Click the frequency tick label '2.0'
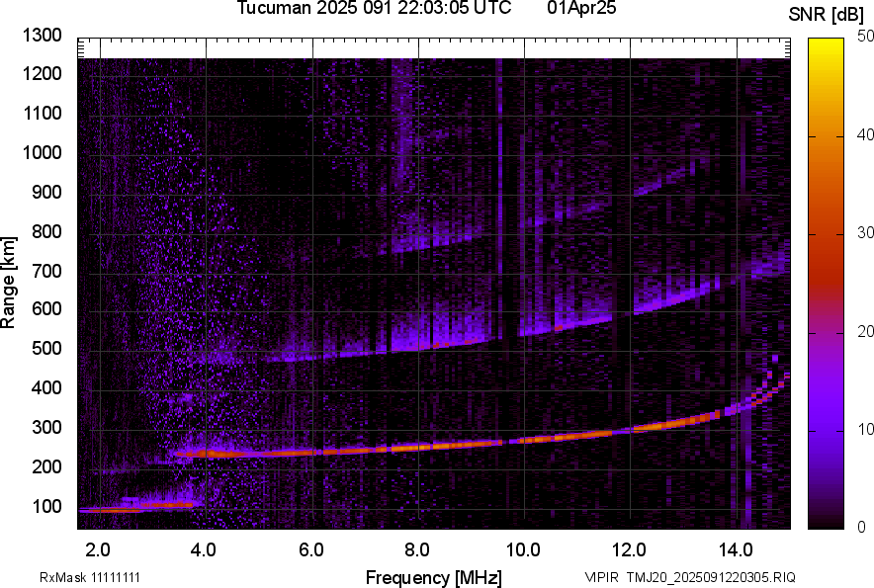This screenshot has width=874, height=588. pos(98,549)
